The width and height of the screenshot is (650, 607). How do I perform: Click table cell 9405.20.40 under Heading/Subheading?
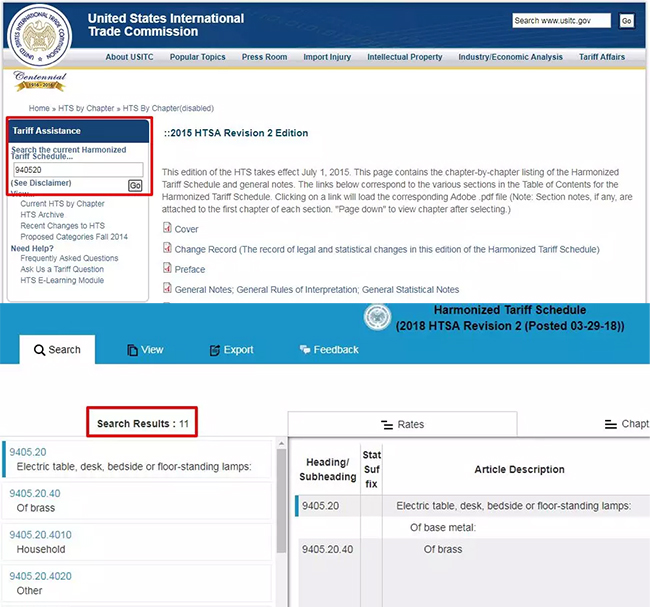[327, 549]
